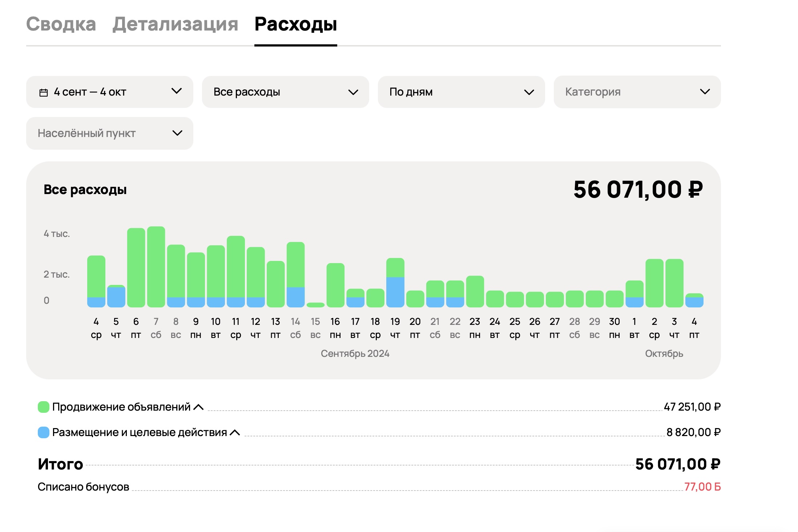The image size is (798, 532).
Task: Click Размещение и целевые действия legend label
Action: [140, 432]
